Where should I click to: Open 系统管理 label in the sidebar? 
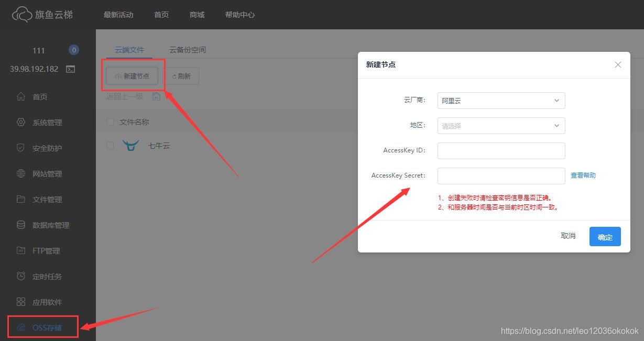tap(47, 123)
